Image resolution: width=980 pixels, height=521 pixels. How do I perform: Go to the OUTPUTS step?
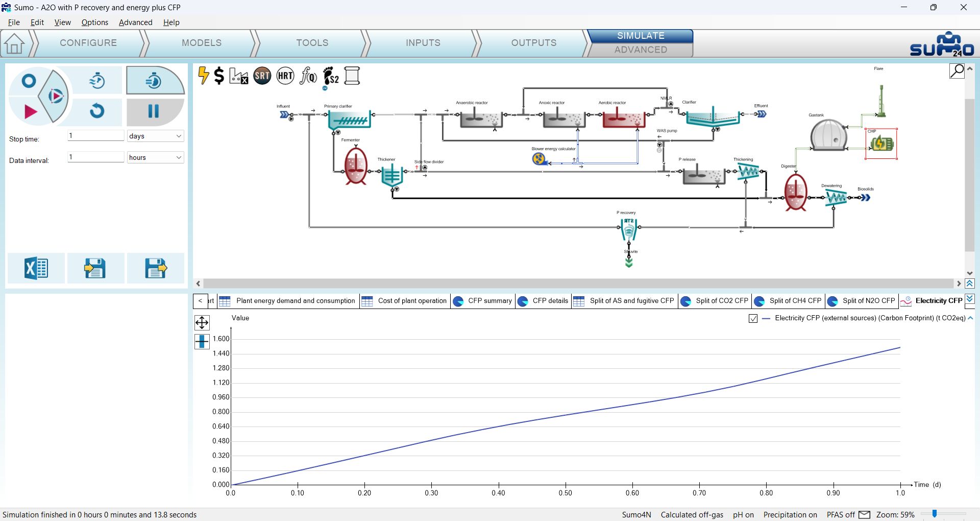pyautogui.click(x=534, y=43)
